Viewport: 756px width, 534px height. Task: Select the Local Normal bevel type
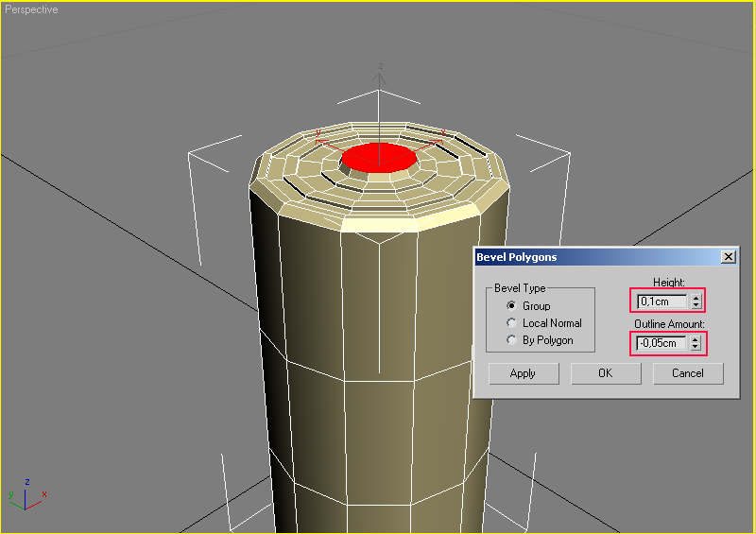coord(511,322)
